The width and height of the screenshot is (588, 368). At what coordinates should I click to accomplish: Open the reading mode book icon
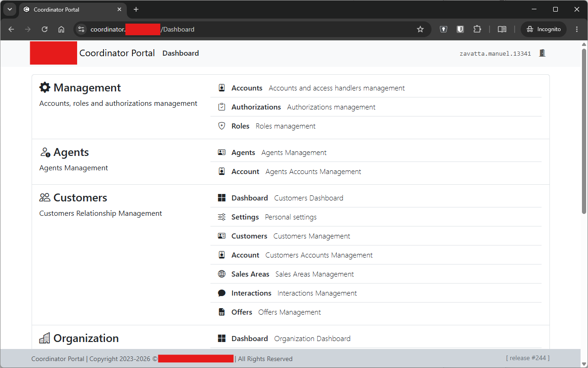(x=502, y=29)
